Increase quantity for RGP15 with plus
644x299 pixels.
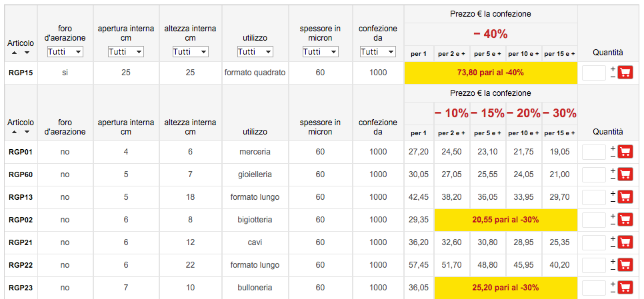tap(613, 69)
